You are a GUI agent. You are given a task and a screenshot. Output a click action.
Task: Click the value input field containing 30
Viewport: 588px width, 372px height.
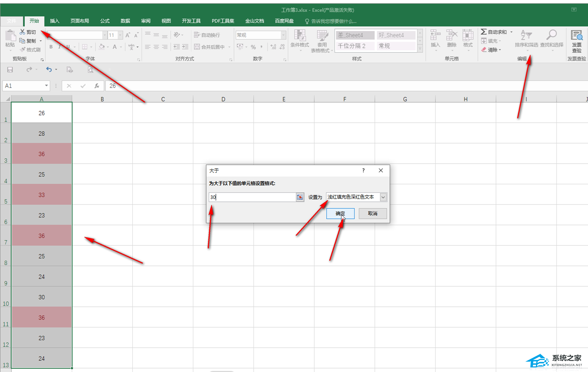(x=252, y=197)
